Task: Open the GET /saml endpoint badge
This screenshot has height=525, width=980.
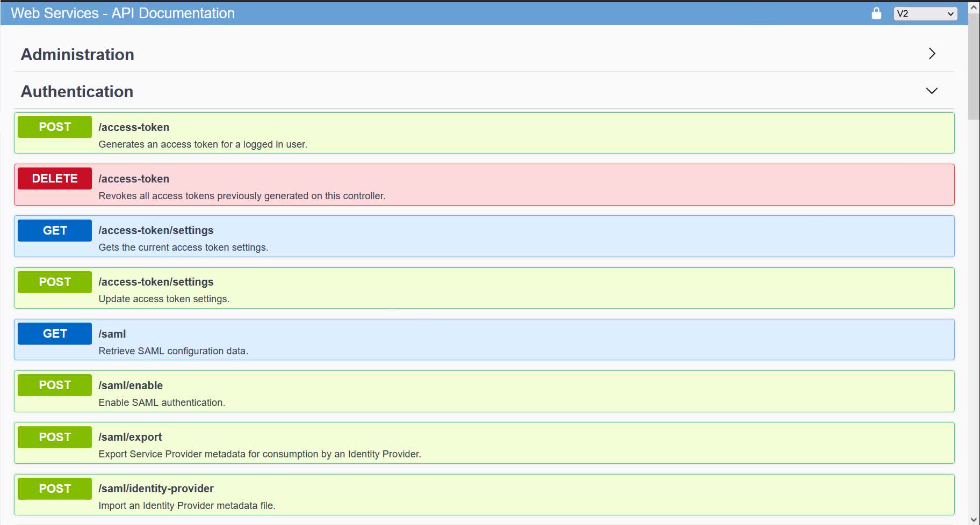Action: 55,333
